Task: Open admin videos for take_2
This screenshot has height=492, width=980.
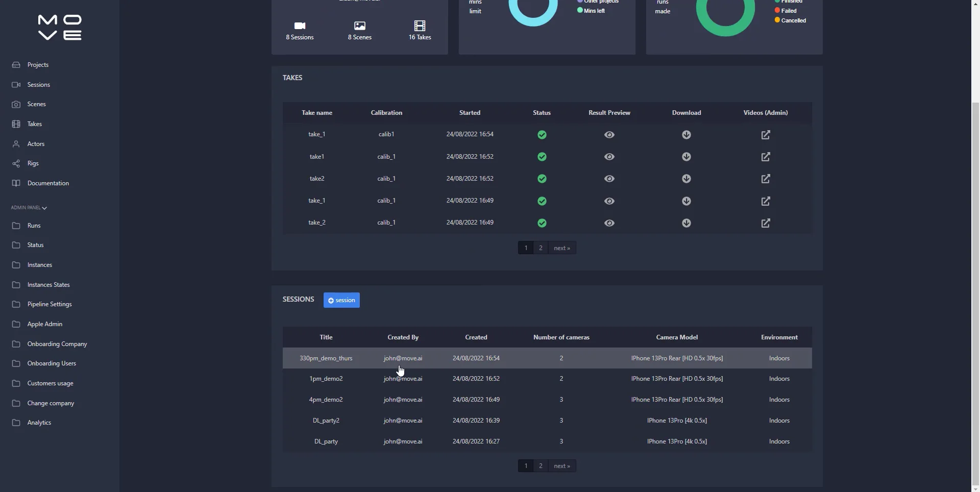Action: [766, 223]
